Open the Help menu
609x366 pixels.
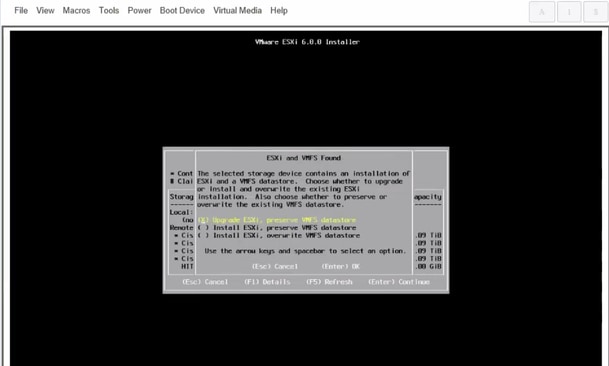[x=279, y=10]
